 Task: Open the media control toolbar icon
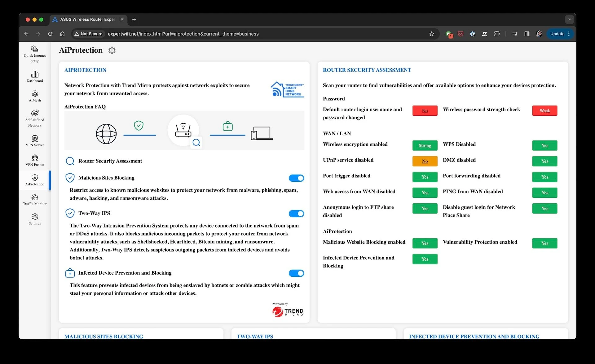tap(515, 34)
